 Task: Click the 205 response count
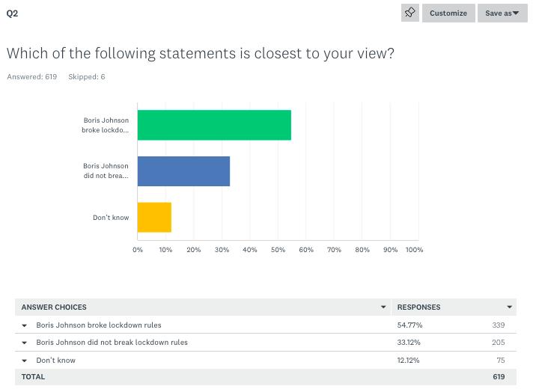(498, 343)
